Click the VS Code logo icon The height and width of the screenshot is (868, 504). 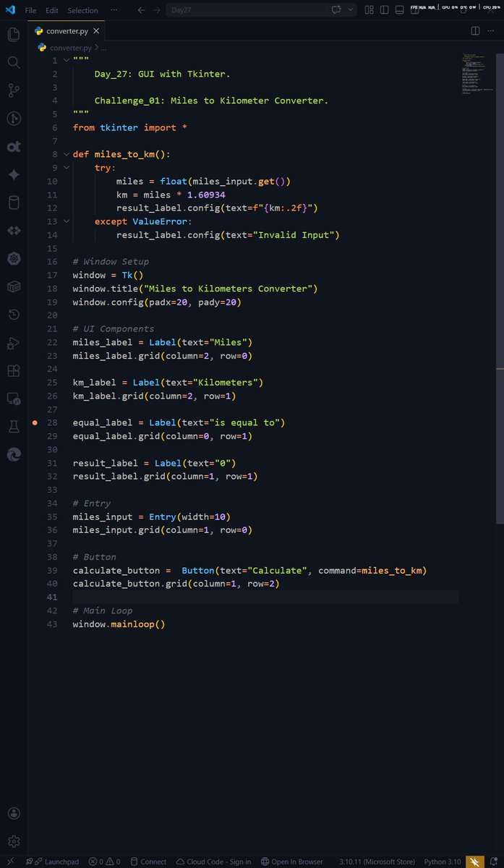[x=10, y=10]
